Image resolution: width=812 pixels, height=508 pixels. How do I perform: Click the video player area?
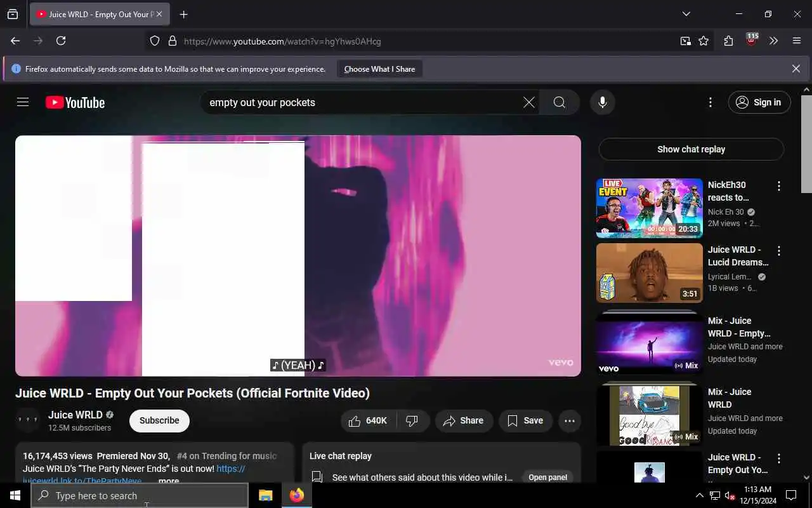[298, 256]
